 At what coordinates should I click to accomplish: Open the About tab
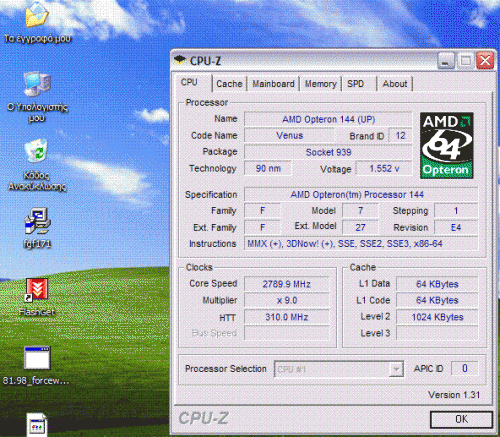(395, 84)
